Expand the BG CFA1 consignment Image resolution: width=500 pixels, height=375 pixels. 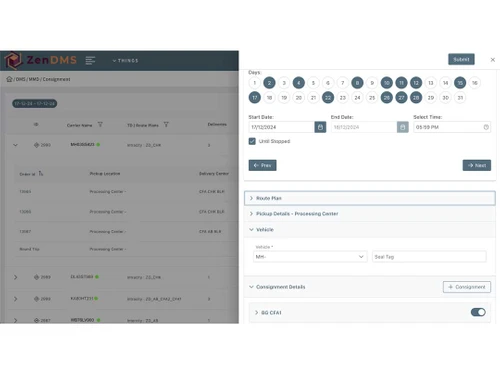(x=256, y=313)
